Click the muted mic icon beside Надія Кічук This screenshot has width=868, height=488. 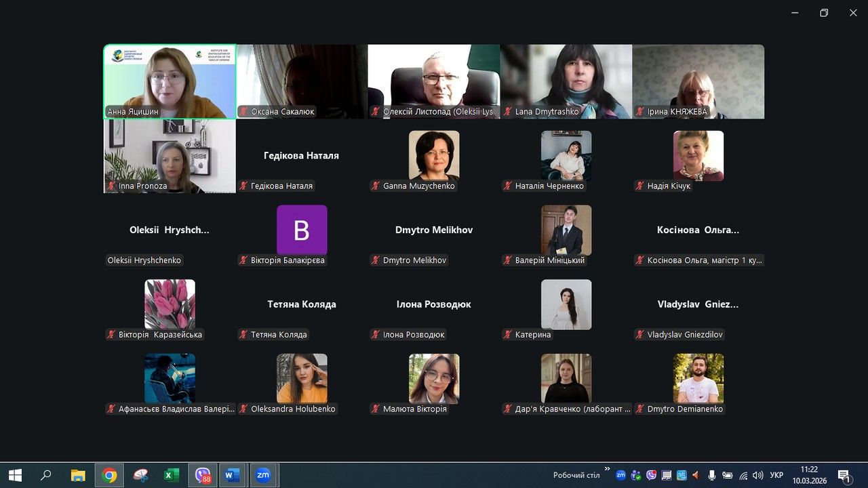pos(640,186)
